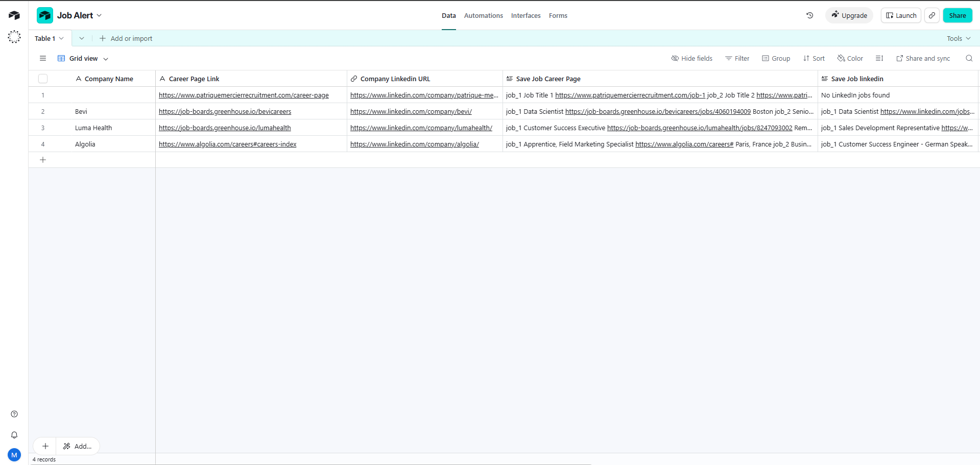Open Share and sync settings
Screen dimensions: 980x465
pos(923,58)
